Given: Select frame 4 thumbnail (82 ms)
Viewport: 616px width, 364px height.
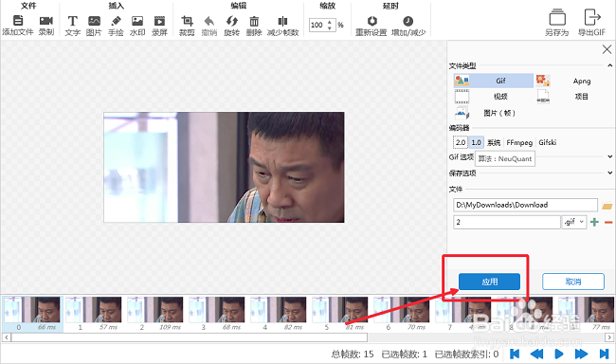Looking at the screenshot, I should (x=279, y=314).
